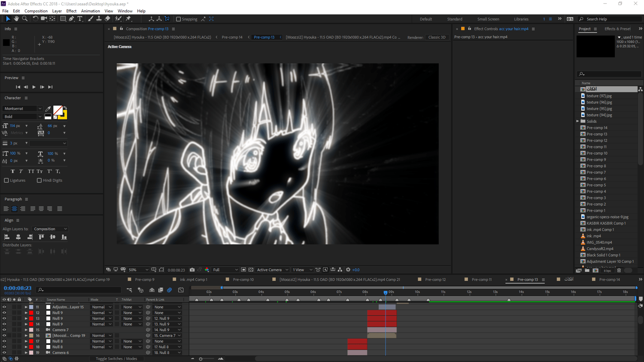
Task: Select the Standard workspace
Action: point(455,19)
